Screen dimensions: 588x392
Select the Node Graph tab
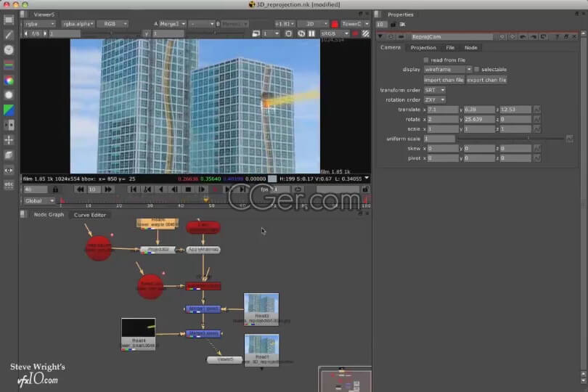(x=49, y=215)
